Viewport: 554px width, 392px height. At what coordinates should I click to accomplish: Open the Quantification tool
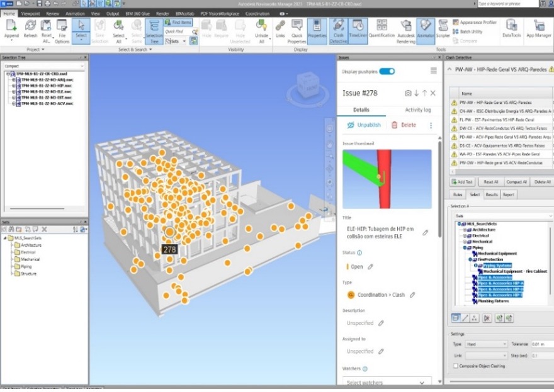(x=382, y=30)
